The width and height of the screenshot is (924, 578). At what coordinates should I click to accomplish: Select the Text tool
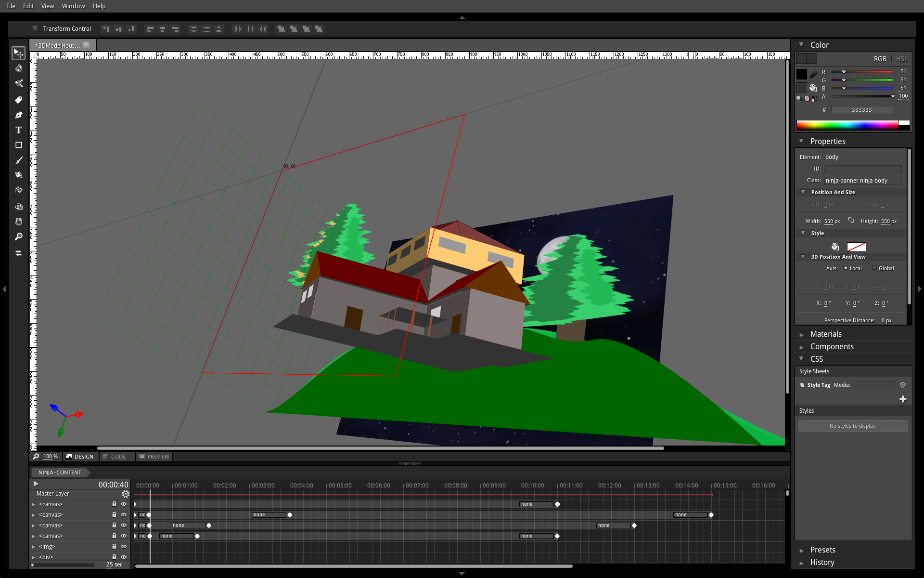(x=19, y=130)
